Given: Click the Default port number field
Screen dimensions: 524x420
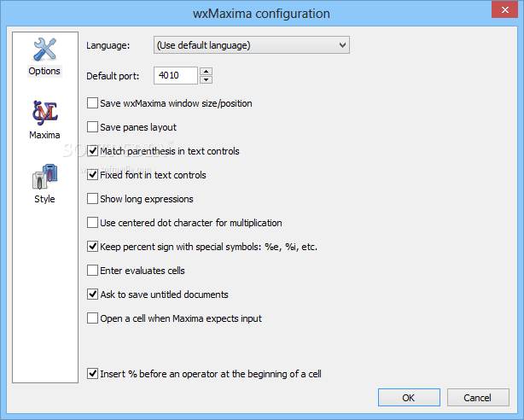Looking at the screenshot, I should [176, 76].
